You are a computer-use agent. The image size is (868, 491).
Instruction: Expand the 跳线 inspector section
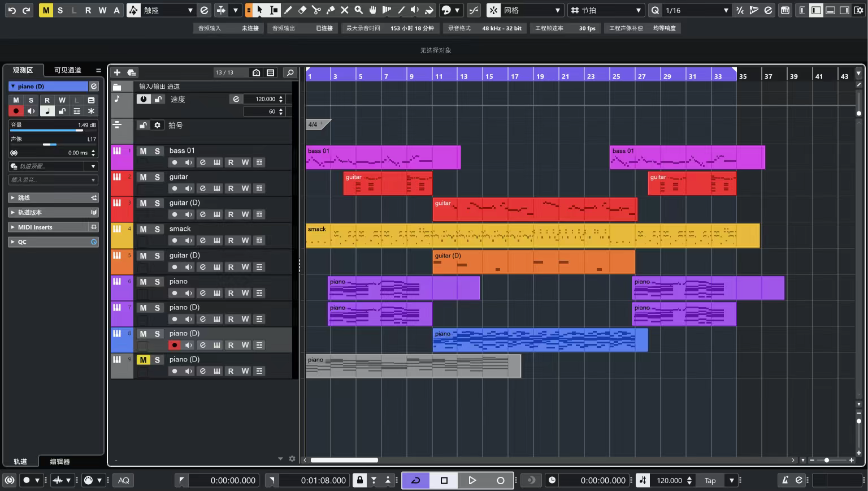[x=54, y=198]
